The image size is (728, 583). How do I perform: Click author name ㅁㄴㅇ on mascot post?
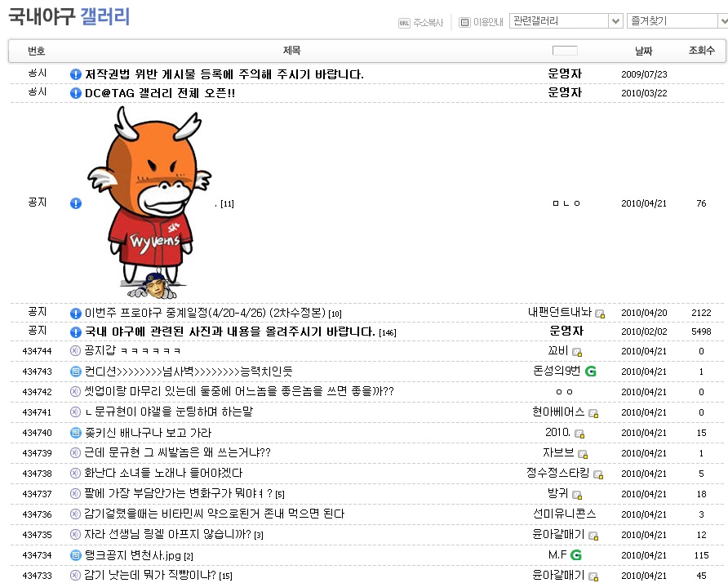[566, 203]
